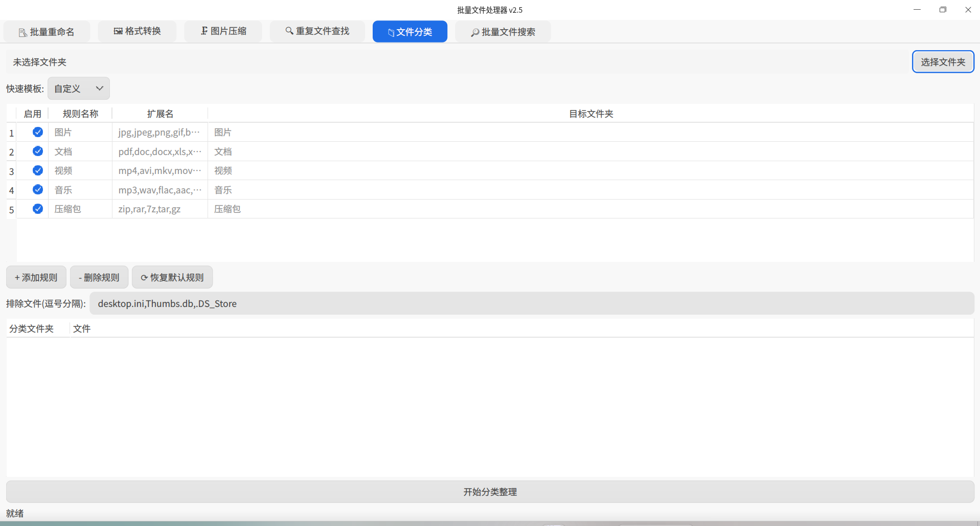Disable the 视频 rule checkbox

(38, 170)
